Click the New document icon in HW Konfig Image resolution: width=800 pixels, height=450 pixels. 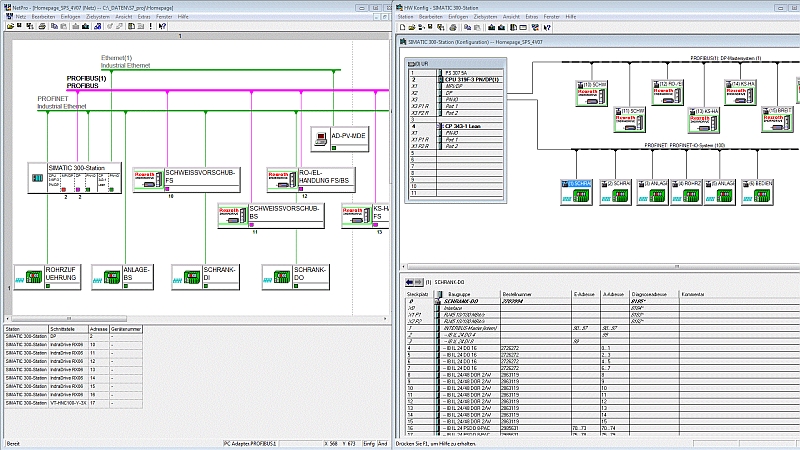pyautogui.click(x=402, y=28)
